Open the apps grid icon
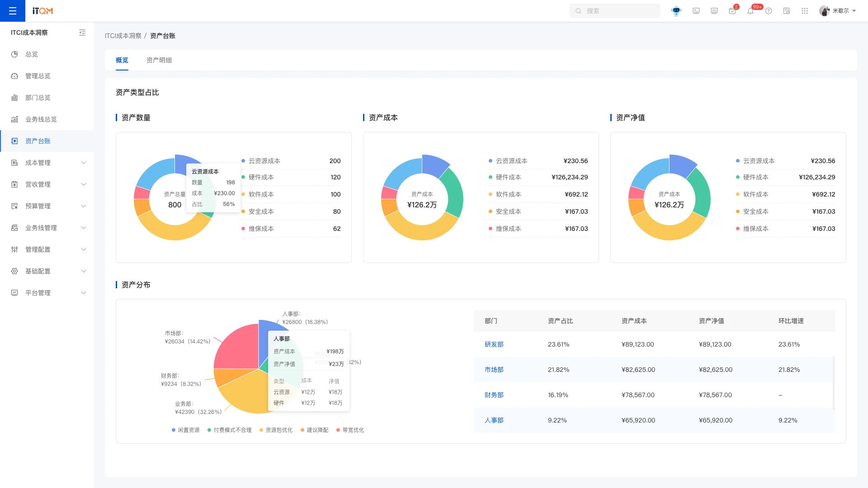 click(x=805, y=11)
